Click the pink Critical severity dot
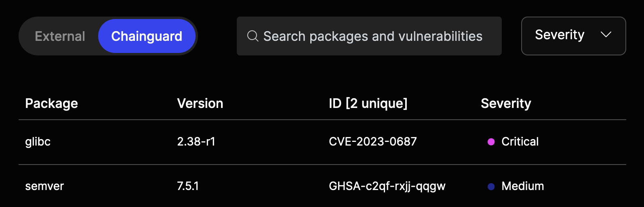 491,142
